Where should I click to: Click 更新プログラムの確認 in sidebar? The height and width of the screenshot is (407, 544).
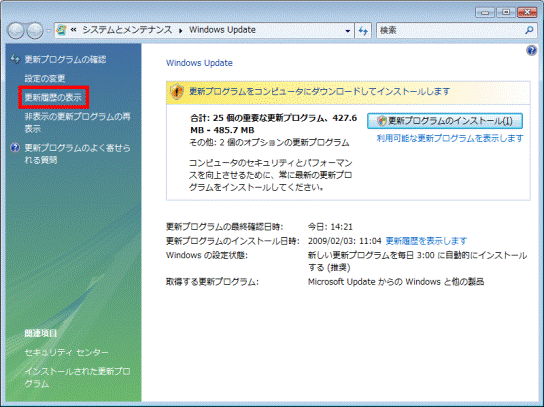[65, 59]
